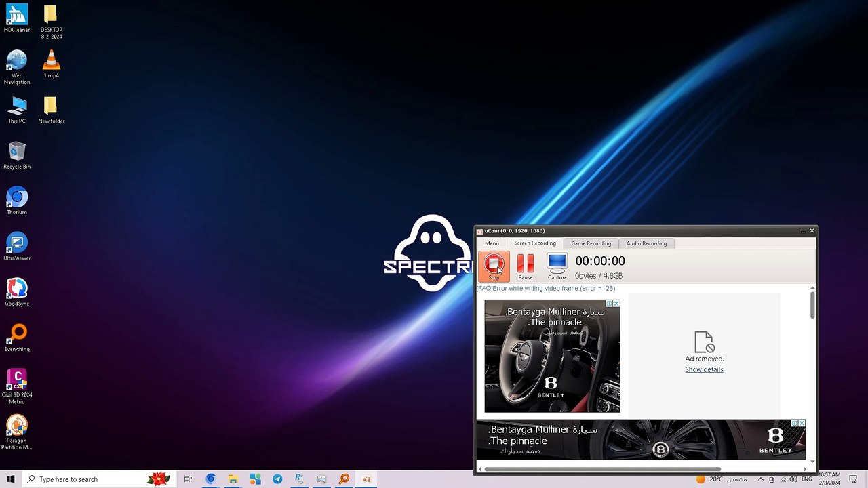Switch to the Audio Recording tab
Viewport: 868px width, 488px height.
[646, 243]
